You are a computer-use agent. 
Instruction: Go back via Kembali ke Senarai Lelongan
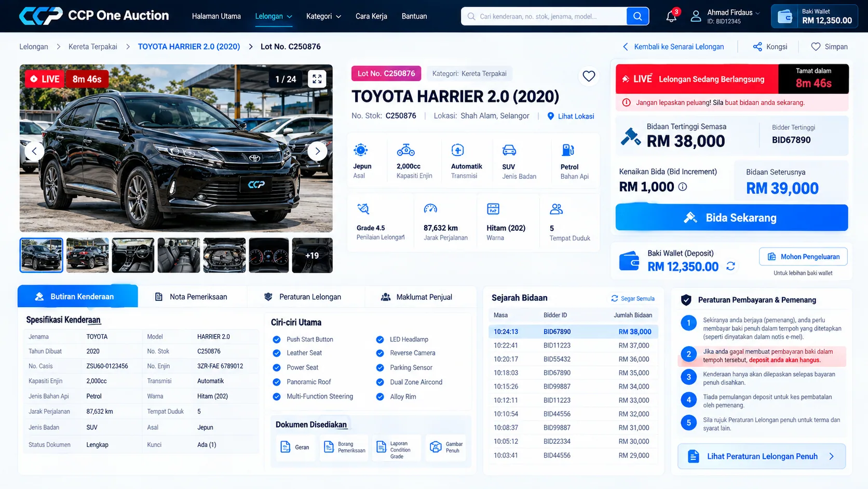tap(673, 47)
